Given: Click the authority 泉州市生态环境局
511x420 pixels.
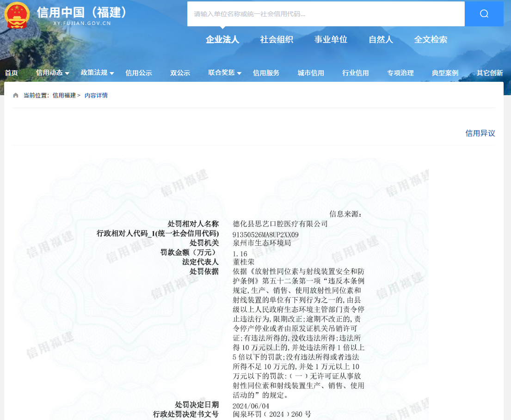Looking at the screenshot, I should pos(262,243).
